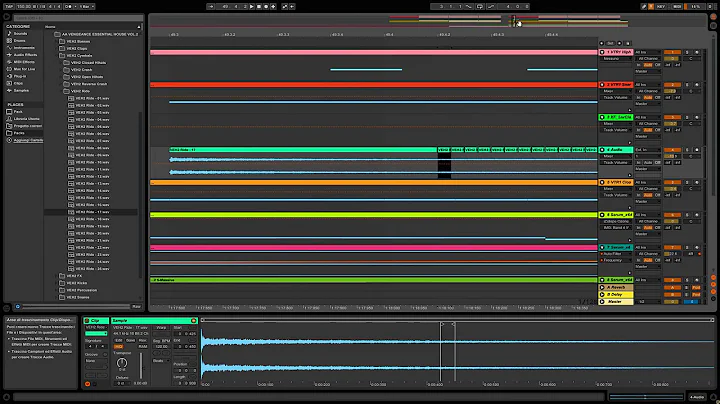Toggle the Follow playback arrow button
Screen dimensions: 720x404
[x=211, y=6]
